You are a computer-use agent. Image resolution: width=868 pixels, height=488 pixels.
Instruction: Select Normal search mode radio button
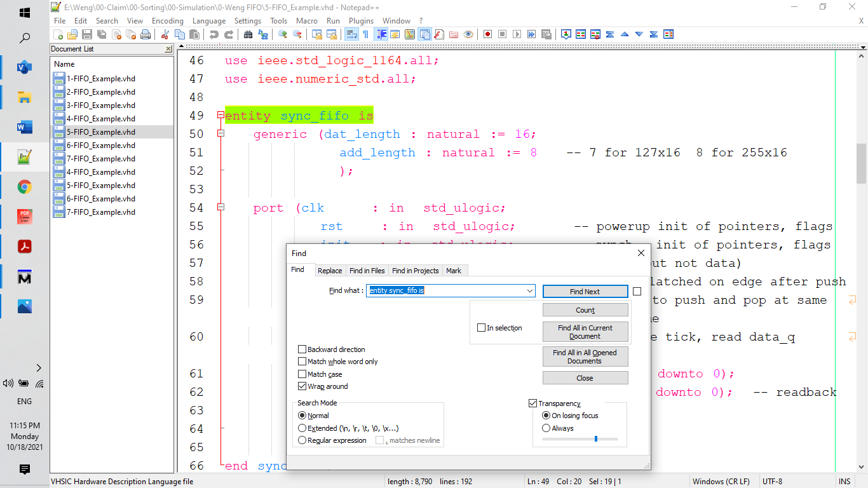pos(302,416)
